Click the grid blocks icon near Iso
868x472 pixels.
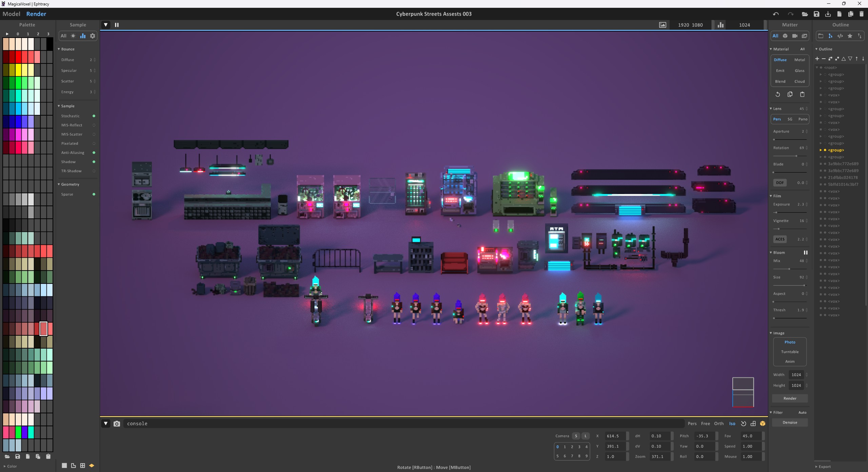(753, 424)
